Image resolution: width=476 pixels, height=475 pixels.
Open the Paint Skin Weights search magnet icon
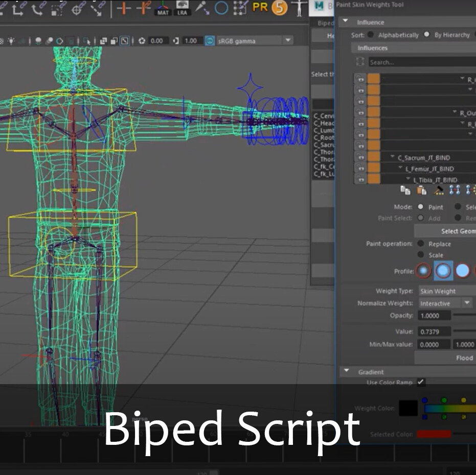pos(360,62)
